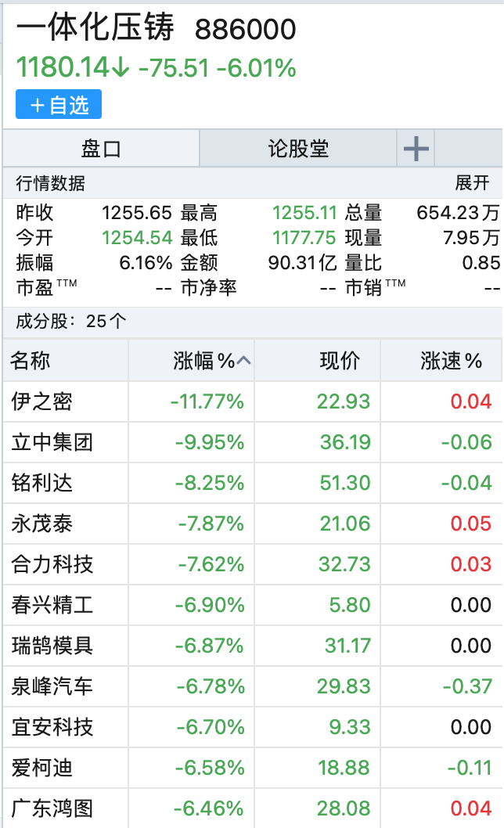Expand market data via 展开
Image resolution: width=504 pixels, height=828 pixels.
[472, 183]
